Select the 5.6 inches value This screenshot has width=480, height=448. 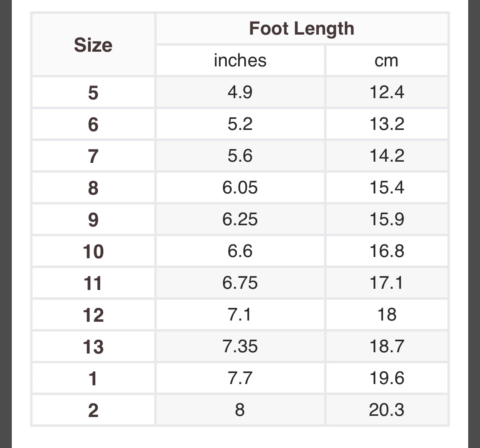pos(240,156)
